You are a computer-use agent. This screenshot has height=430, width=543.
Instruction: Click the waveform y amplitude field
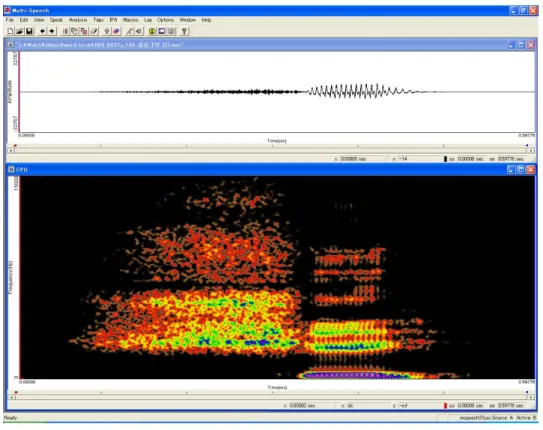(420, 159)
